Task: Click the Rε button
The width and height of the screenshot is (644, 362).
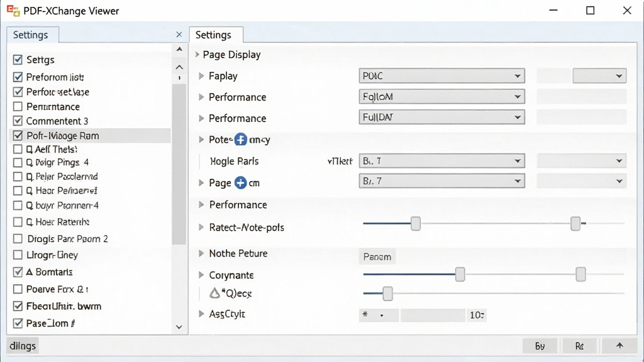Action: click(579, 346)
